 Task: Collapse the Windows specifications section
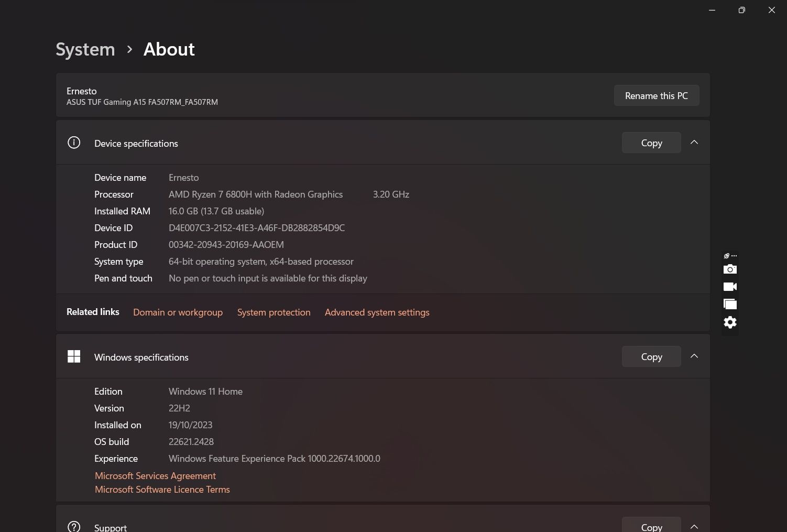(x=694, y=356)
